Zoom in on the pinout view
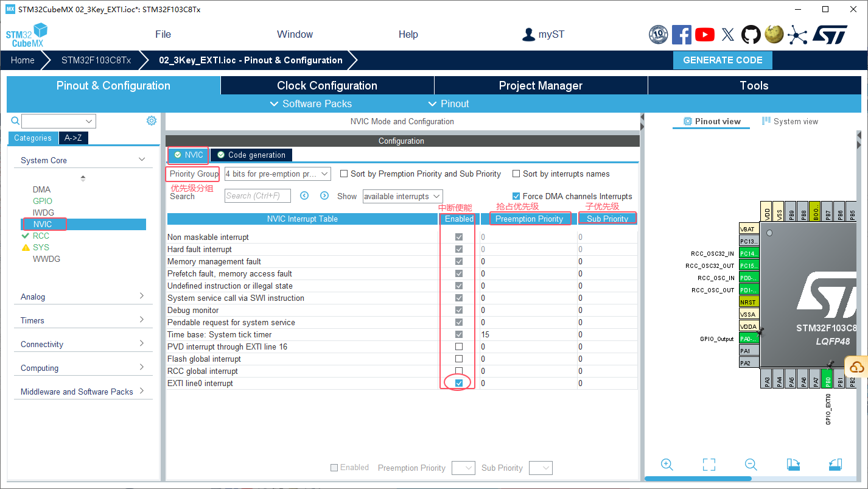 point(667,465)
